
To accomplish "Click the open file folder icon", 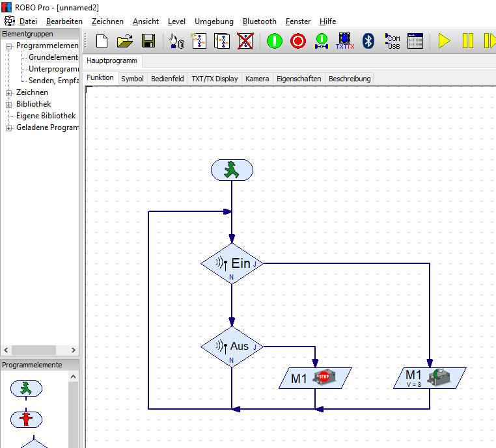I will [124, 41].
